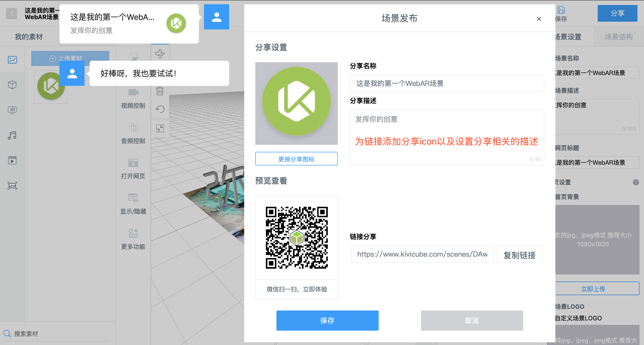Viewport: 644px width, 345px height.
Task: Click the blue 保存 dialog button
Action: (x=327, y=320)
